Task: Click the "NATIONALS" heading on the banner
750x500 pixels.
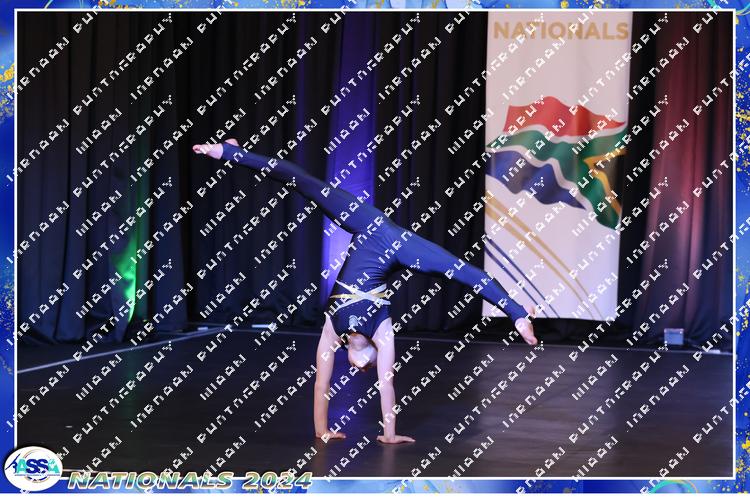Action: 561,31
